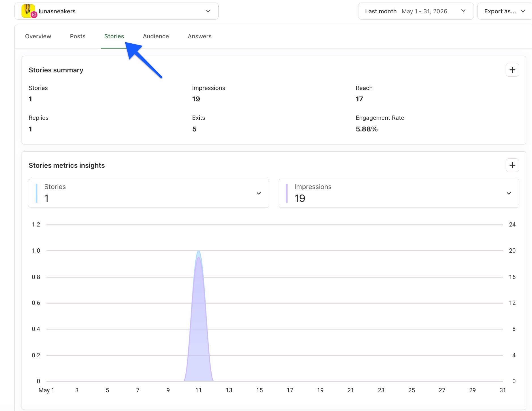The height and width of the screenshot is (411, 532).
Task: Click the 24 right y-axis label
Action: point(512,225)
